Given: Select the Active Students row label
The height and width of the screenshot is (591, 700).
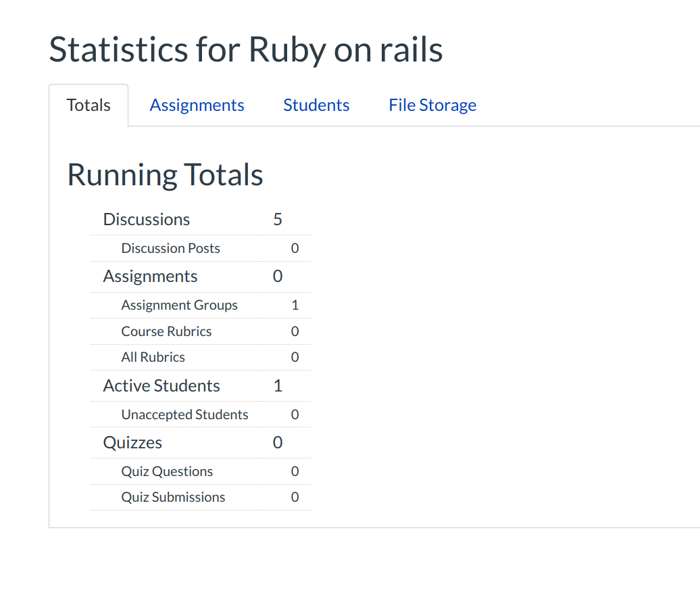Looking at the screenshot, I should click(x=161, y=386).
